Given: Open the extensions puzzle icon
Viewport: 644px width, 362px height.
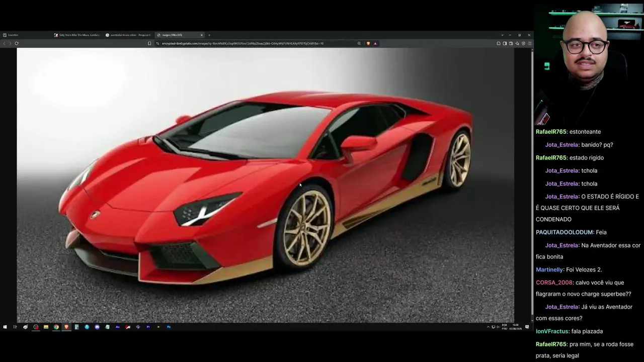Looking at the screenshot, I should click(x=499, y=43).
